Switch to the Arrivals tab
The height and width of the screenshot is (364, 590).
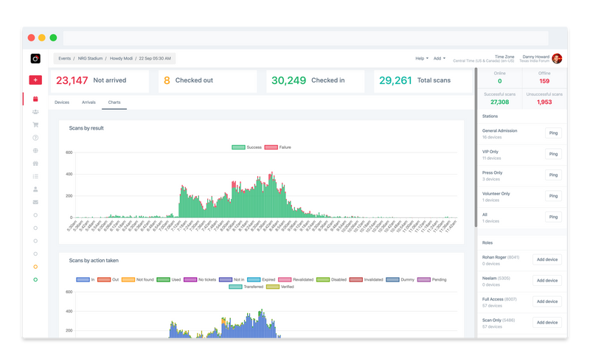click(x=88, y=102)
